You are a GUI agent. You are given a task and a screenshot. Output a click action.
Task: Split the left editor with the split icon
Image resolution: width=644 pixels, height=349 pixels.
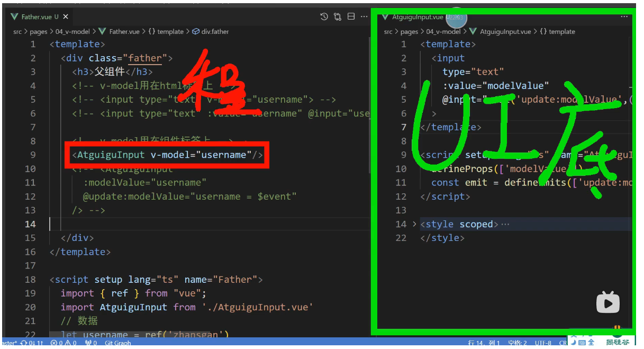click(x=351, y=17)
